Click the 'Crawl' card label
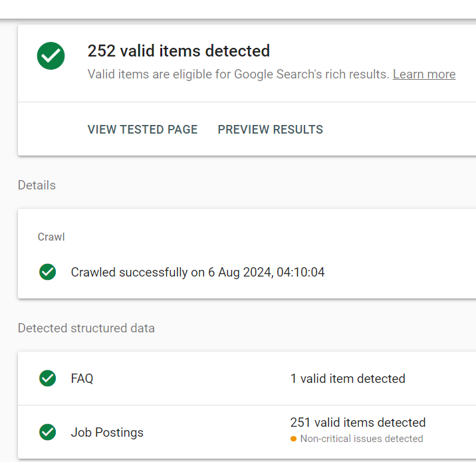The height and width of the screenshot is (462, 476). click(51, 237)
